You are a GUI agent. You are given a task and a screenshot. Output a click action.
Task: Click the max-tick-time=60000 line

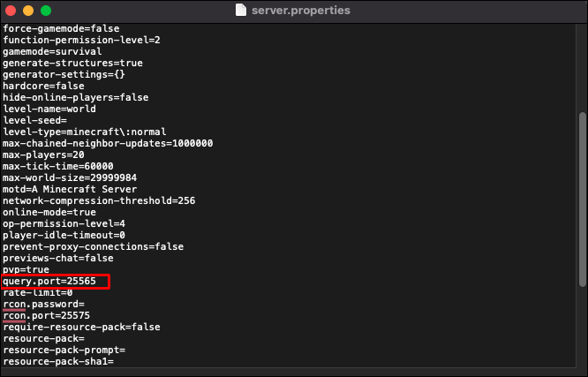[x=57, y=166]
